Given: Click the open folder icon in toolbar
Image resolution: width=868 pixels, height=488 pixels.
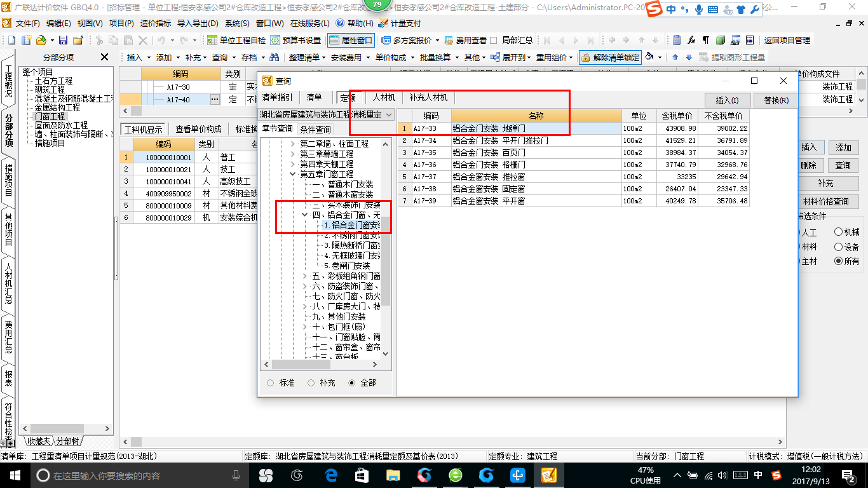Looking at the screenshot, I should click(x=41, y=40).
